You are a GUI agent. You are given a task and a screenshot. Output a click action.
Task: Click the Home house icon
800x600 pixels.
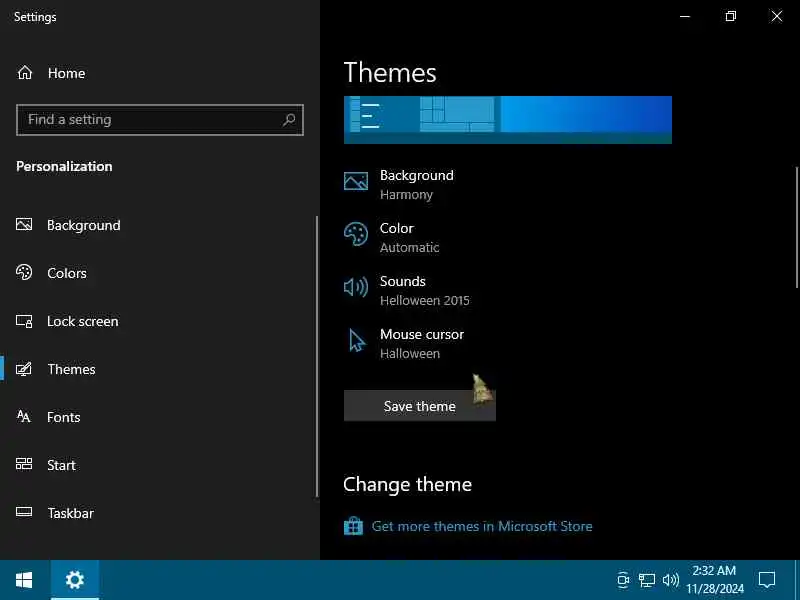point(24,73)
